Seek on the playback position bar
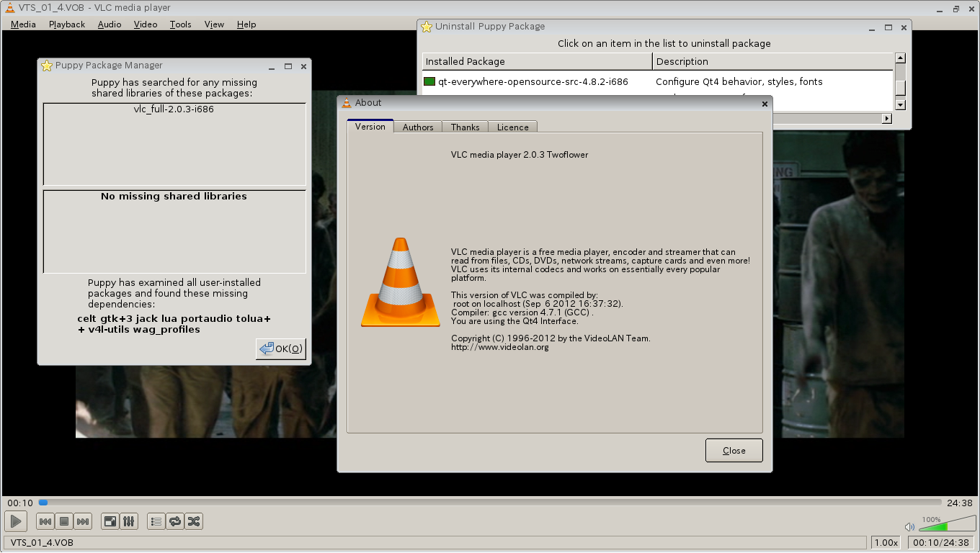The width and height of the screenshot is (980, 553). tap(490, 503)
